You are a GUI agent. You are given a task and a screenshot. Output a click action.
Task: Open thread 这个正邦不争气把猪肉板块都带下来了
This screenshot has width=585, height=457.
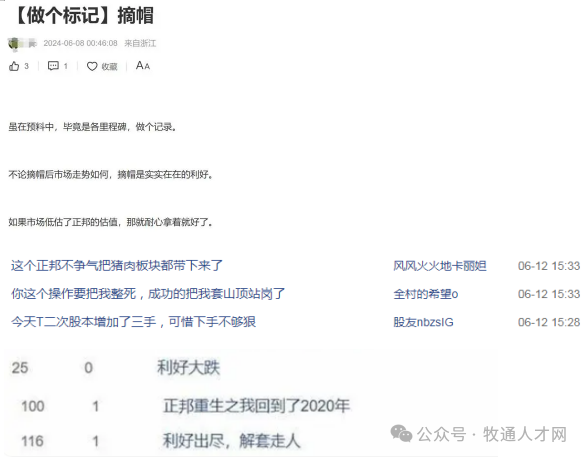click(x=117, y=266)
